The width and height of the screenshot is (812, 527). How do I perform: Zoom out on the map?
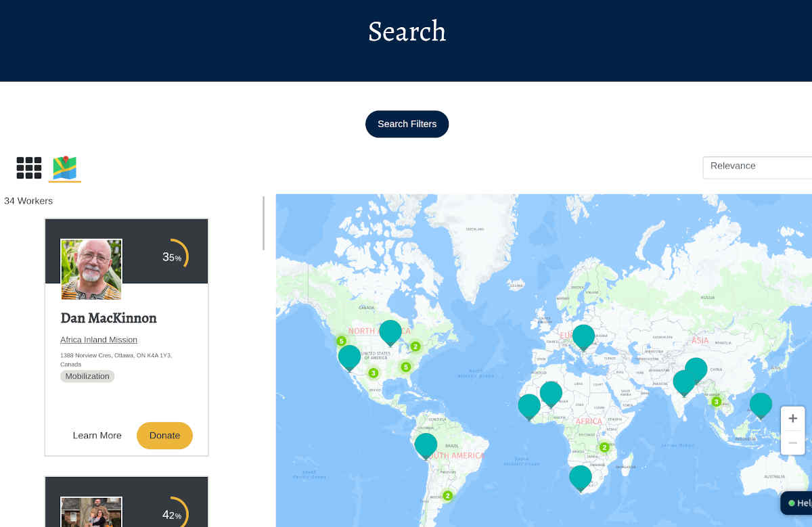792,442
